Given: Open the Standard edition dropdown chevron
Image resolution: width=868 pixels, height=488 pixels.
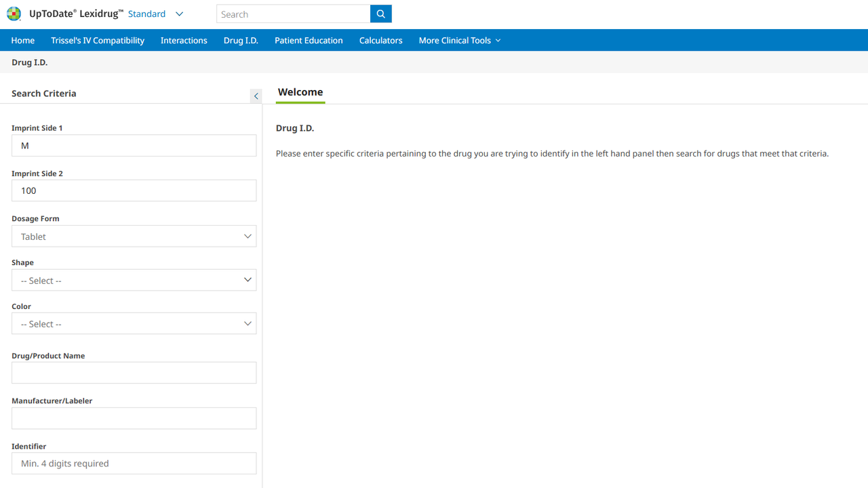Looking at the screenshot, I should click(179, 14).
